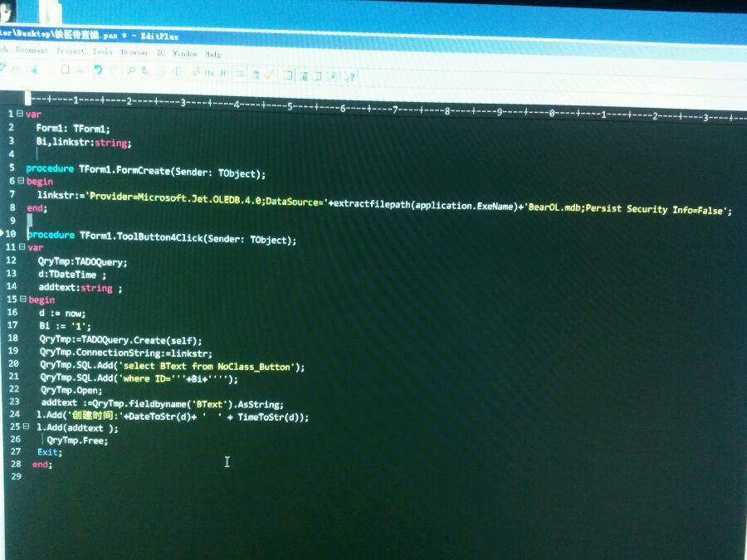Click 'BearOL.mdb;Persist Security Info=False' text

(x=627, y=208)
